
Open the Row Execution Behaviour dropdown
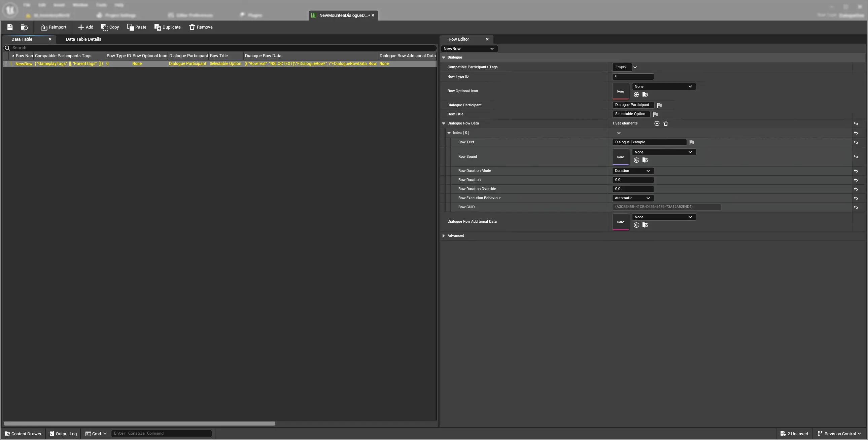pos(632,198)
